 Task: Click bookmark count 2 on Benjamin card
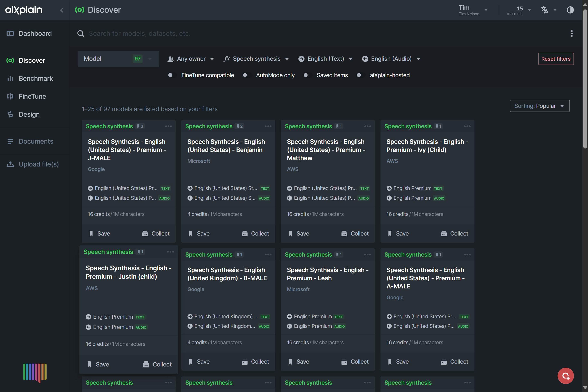(240, 126)
